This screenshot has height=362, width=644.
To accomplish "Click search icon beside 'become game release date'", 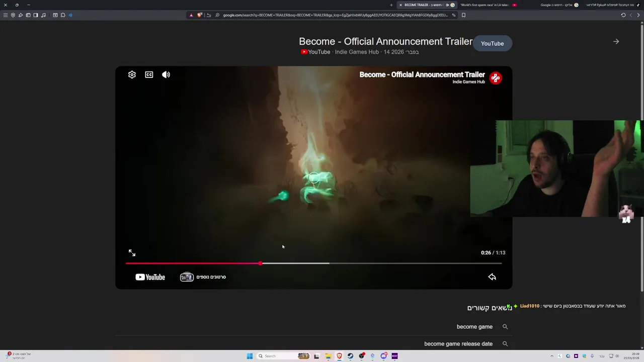I will pos(505,344).
